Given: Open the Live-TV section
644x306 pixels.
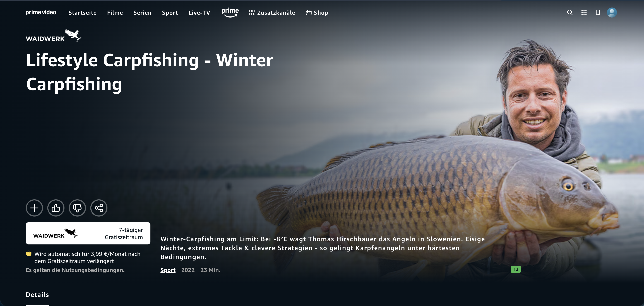Looking at the screenshot, I should [199, 13].
